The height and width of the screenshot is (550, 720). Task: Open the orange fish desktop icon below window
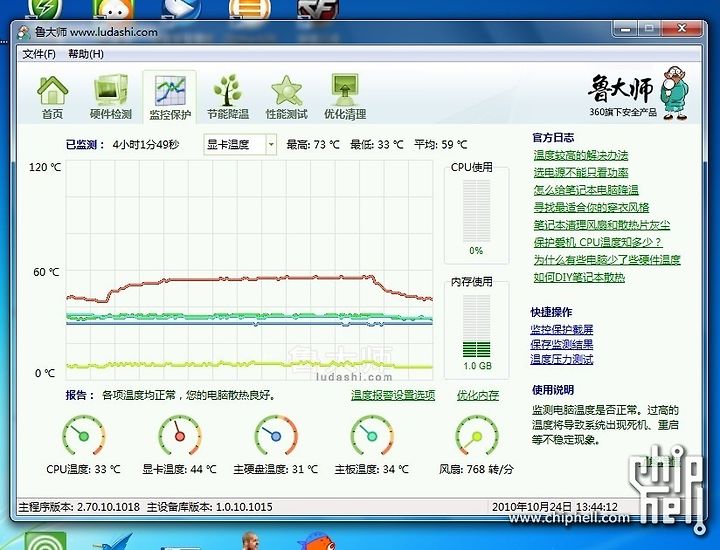click(x=317, y=541)
